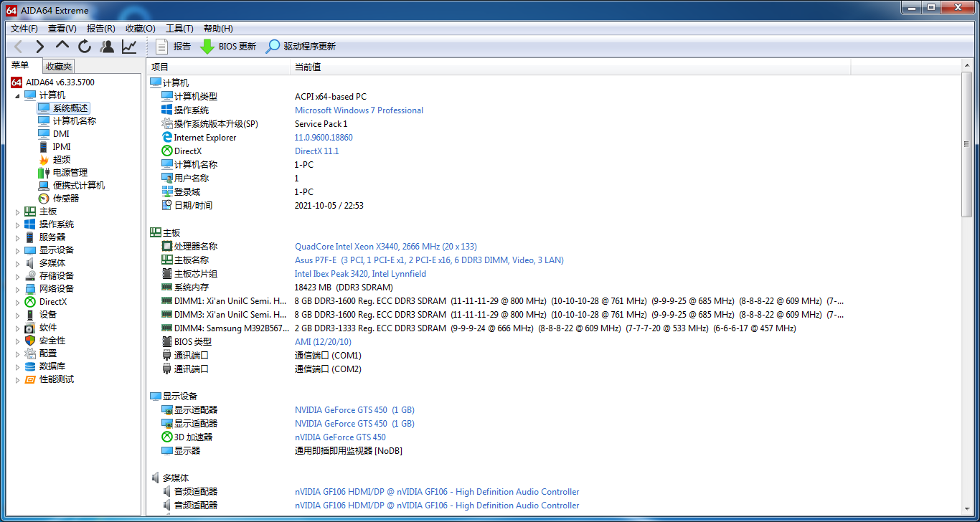Open the 帮助(H) menu

218,29
